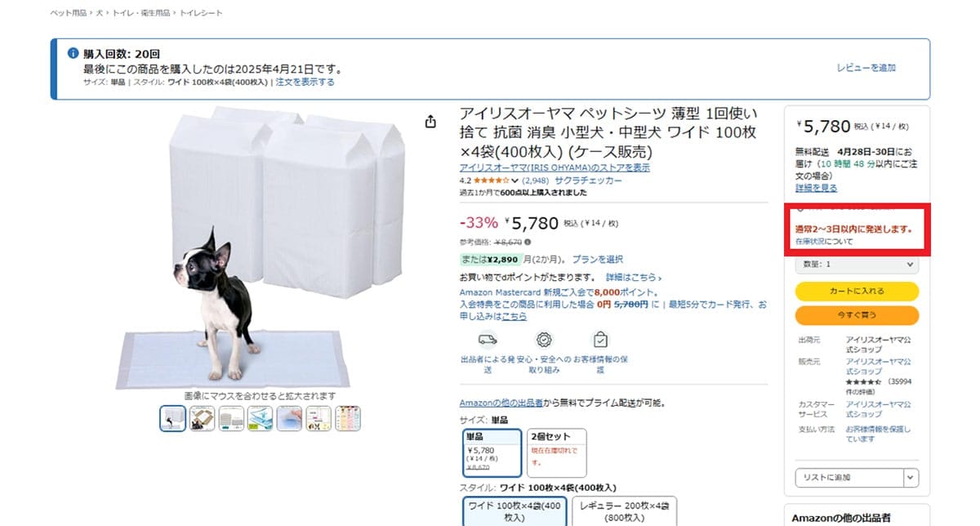Click the security badge icon 安心・安全への取り組み
Image resolution: width=980 pixels, height=526 pixels.
[x=544, y=340]
